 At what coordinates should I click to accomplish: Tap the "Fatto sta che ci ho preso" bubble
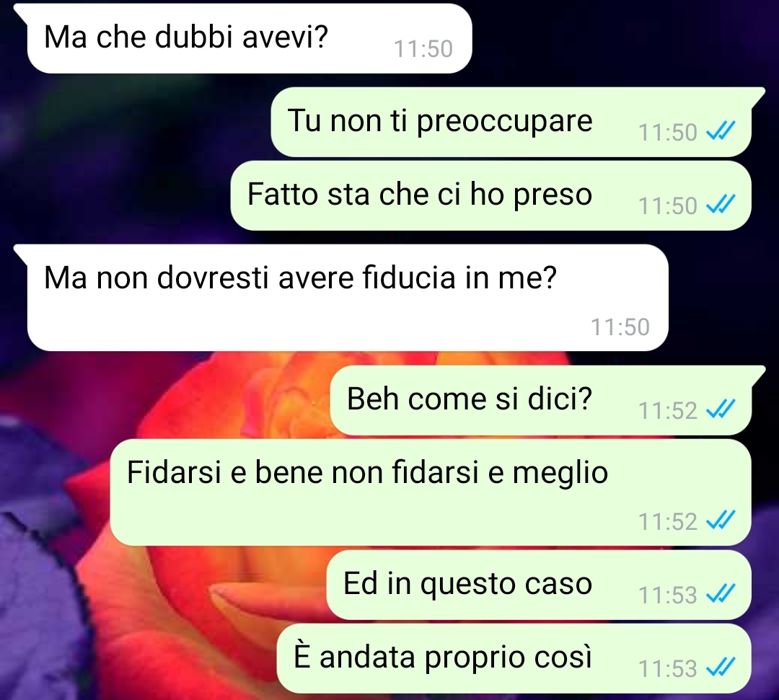(x=491, y=195)
